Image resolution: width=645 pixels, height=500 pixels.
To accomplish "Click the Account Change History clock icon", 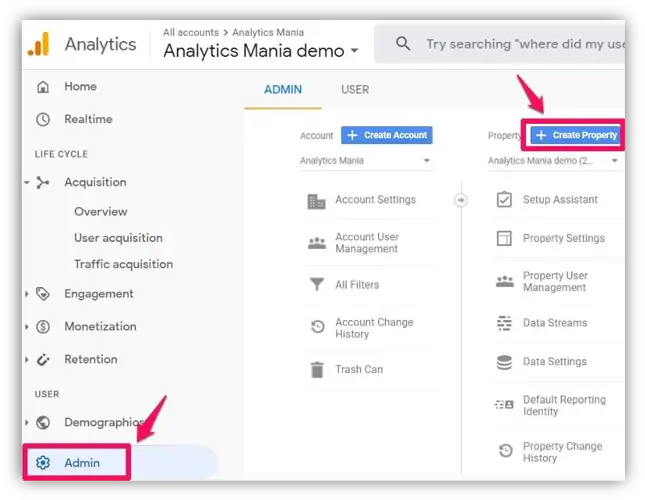I will pos(318,327).
